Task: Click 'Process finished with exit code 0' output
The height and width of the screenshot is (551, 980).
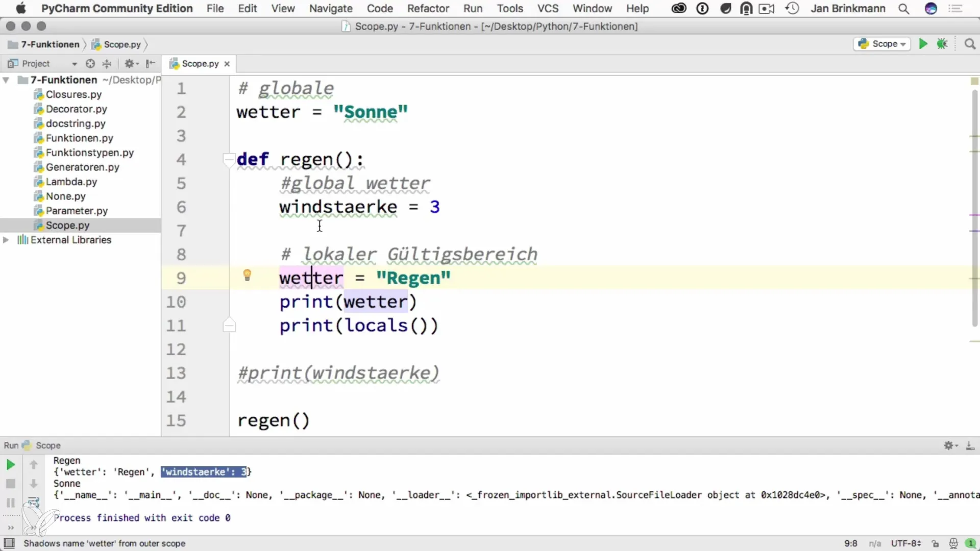Action: pyautogui.click(x=142, y=518)
